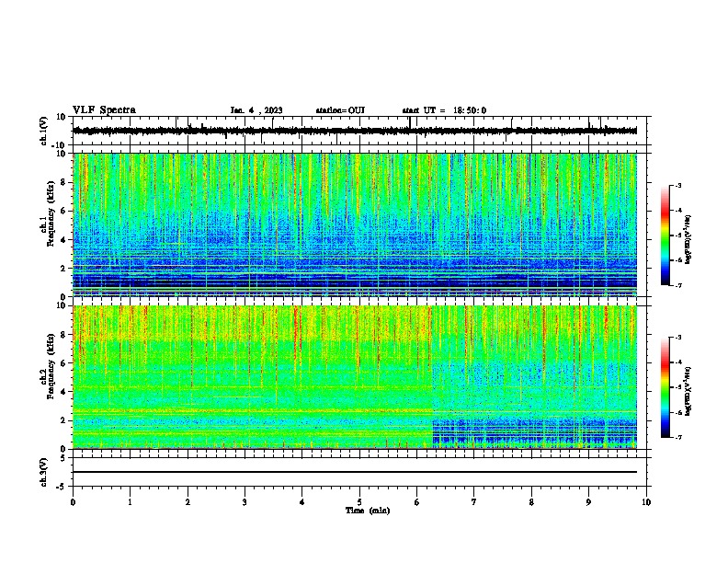728x563 pixels.
Task: Click the ch.2 spectrogram color scale bar
Action: (665, 387)
